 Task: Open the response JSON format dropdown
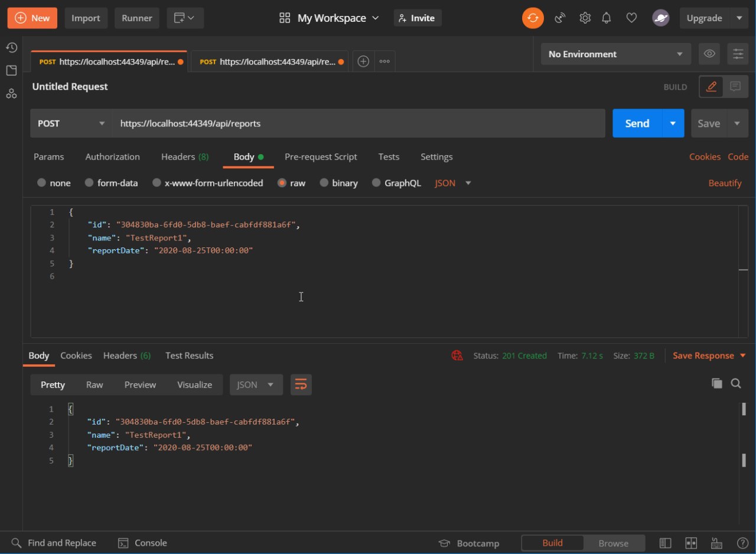click(256, 384)
